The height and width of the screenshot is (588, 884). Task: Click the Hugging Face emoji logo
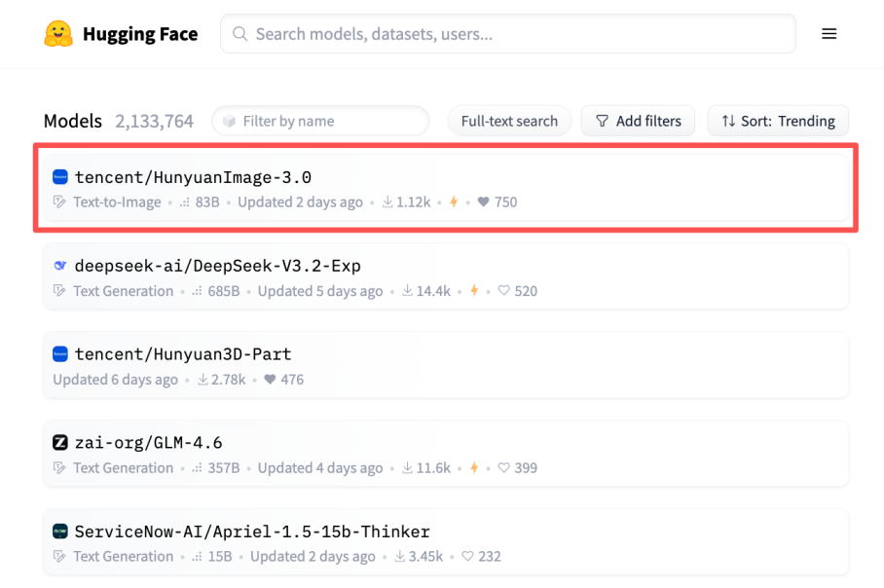tap(58, 34)
